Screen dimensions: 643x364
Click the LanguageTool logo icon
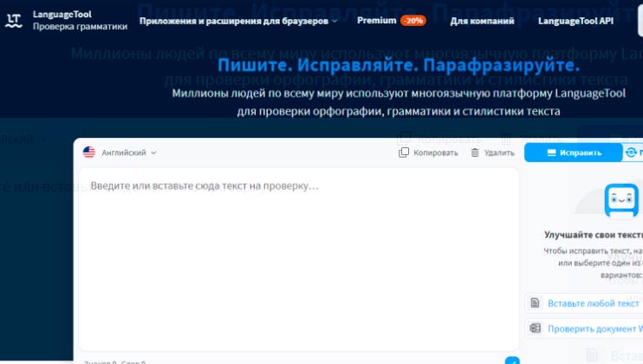[x=13, y=20]
